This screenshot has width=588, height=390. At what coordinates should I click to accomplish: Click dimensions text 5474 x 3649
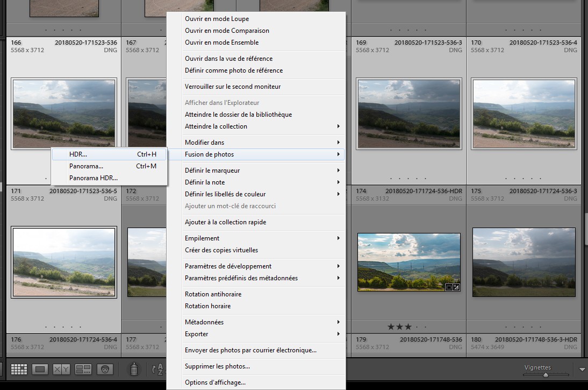(x=487, y=347)
